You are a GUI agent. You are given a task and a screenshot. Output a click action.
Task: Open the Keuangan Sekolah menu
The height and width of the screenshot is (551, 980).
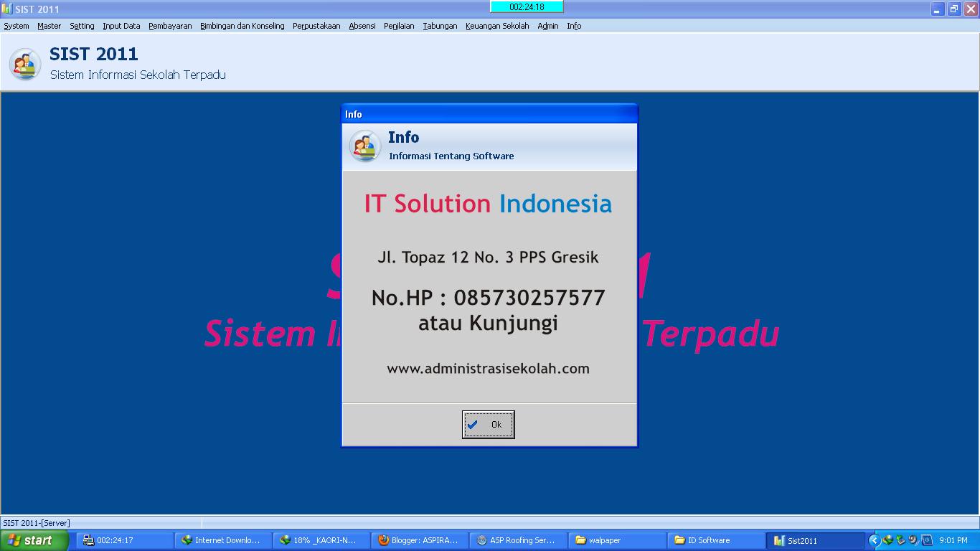[497, 26]
